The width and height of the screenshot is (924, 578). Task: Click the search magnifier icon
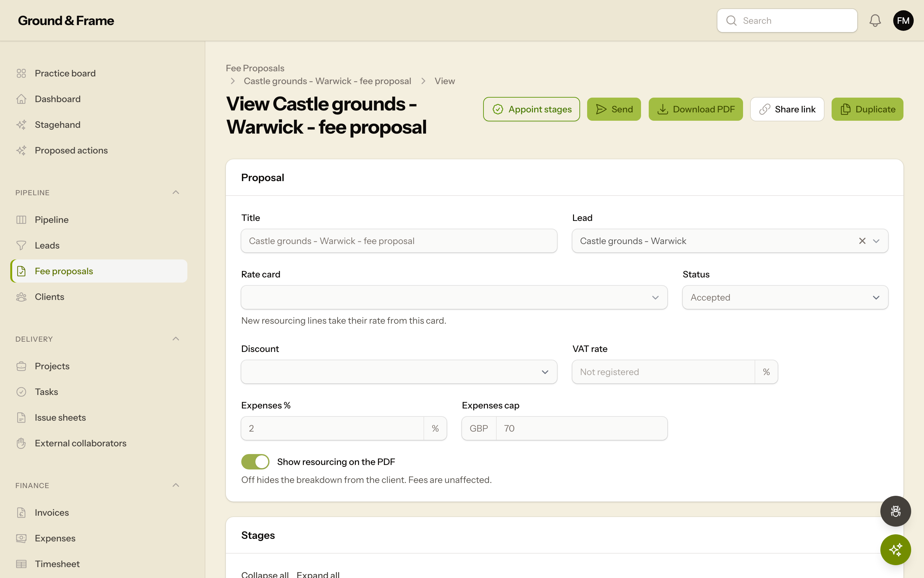[731, 21]
